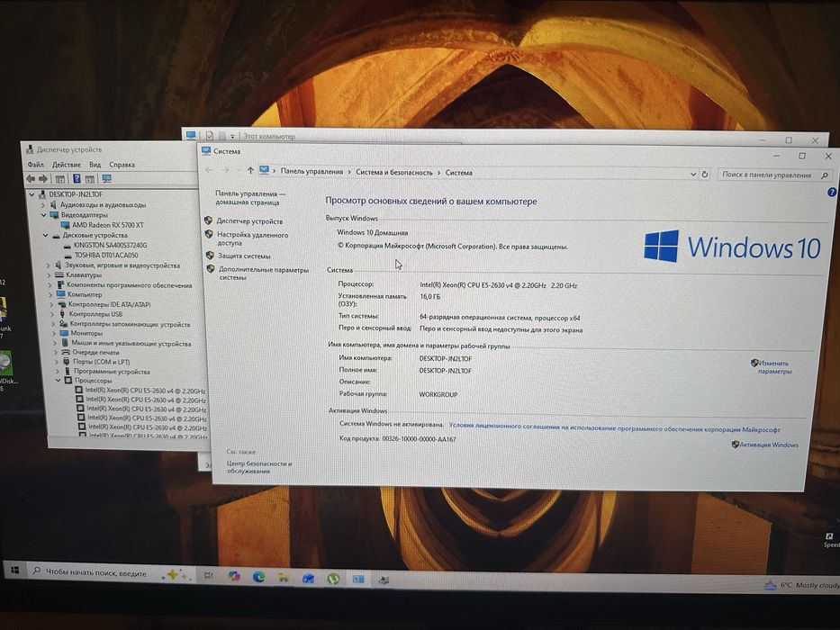The height and width of the screenshot is (630, 840).
Task: Select Контроллеры IDE ATA/ATAPI category
Action: point(109,304)
